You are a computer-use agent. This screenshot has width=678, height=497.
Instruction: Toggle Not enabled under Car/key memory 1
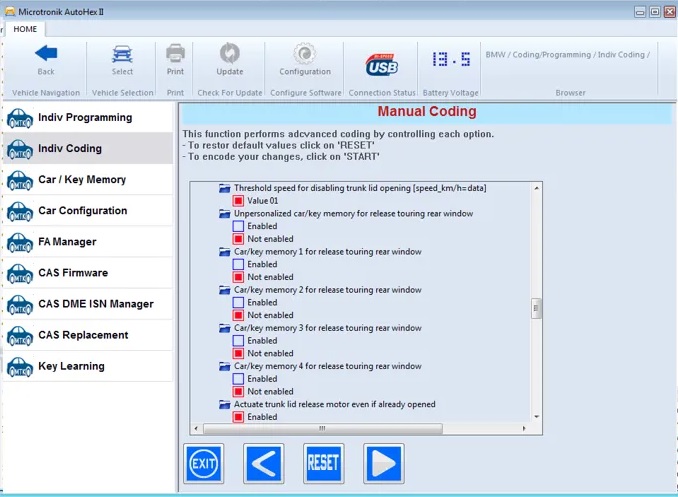click(238, 277)
